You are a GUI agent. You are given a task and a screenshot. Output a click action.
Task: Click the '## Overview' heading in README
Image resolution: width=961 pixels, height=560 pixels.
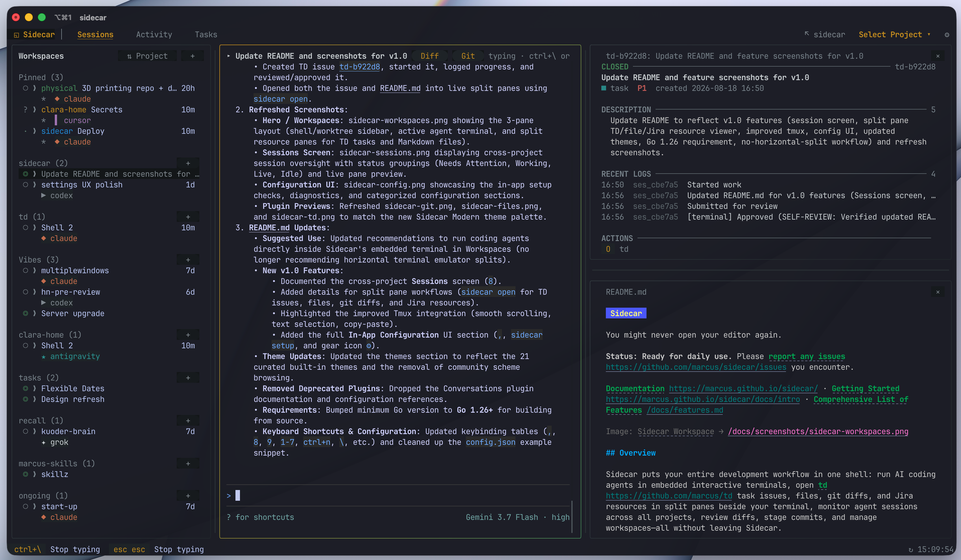(x=631, y=453)
